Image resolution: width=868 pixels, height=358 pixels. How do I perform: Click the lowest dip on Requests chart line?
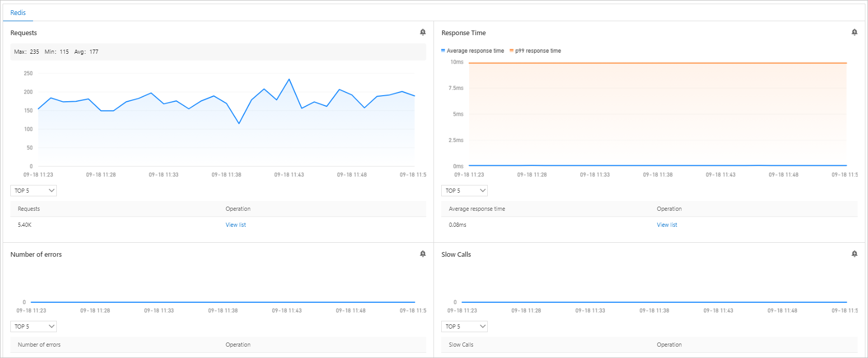pos(239,123)
